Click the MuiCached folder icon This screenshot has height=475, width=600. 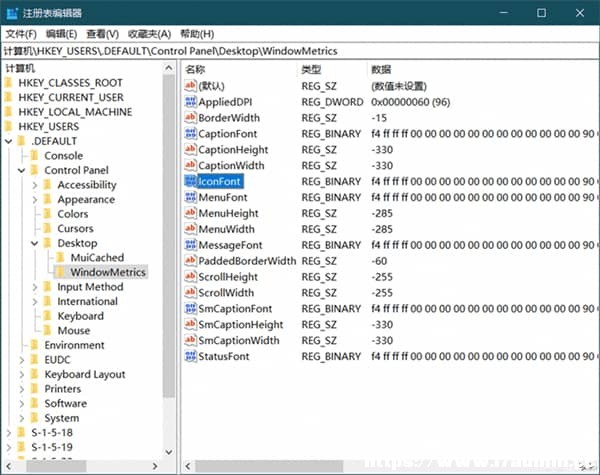click(60, 258)
